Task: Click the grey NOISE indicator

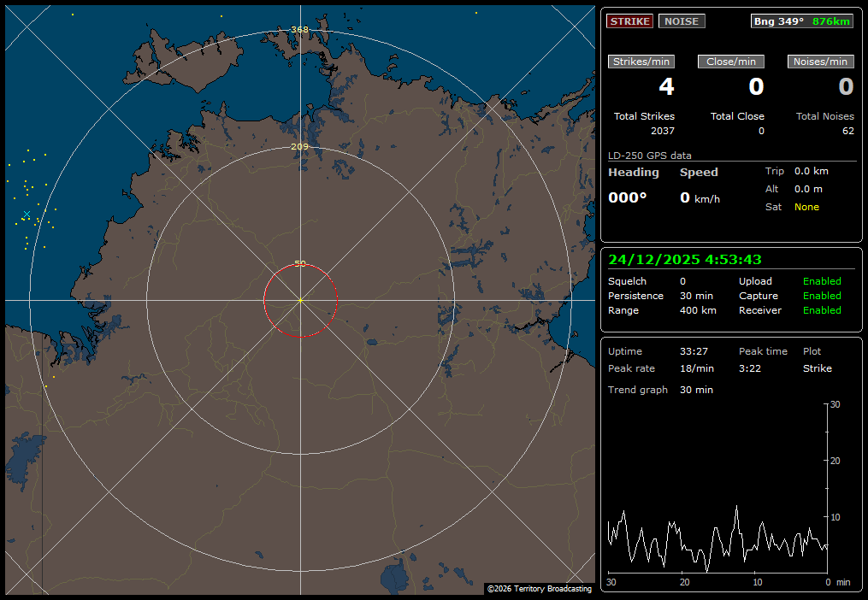Action: [x=682, y=21]
